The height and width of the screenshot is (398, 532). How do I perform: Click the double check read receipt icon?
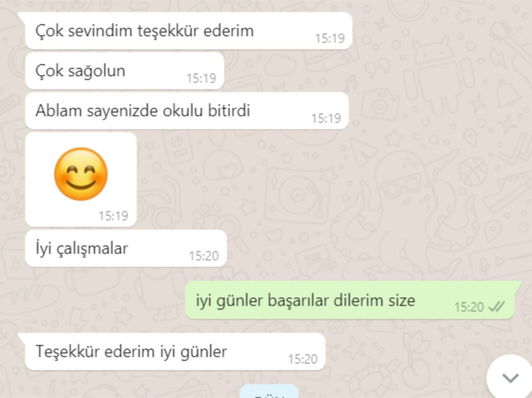tap(496, 307)
